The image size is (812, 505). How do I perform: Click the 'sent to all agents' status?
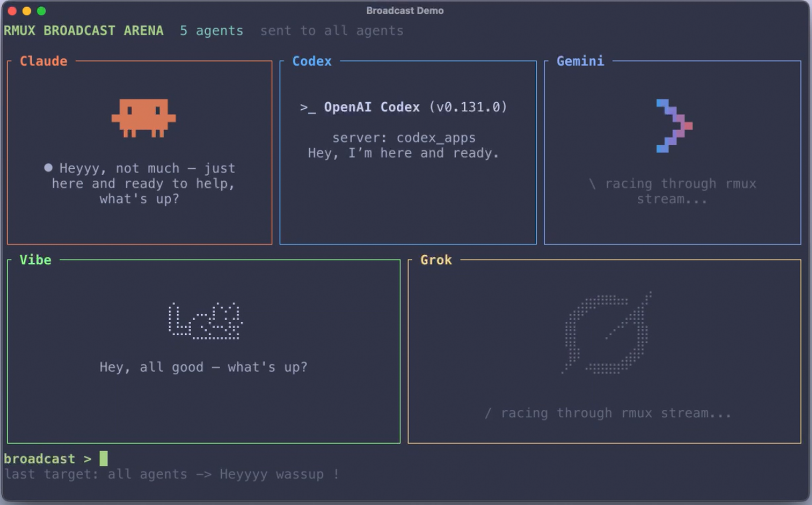tap(332, 30)
